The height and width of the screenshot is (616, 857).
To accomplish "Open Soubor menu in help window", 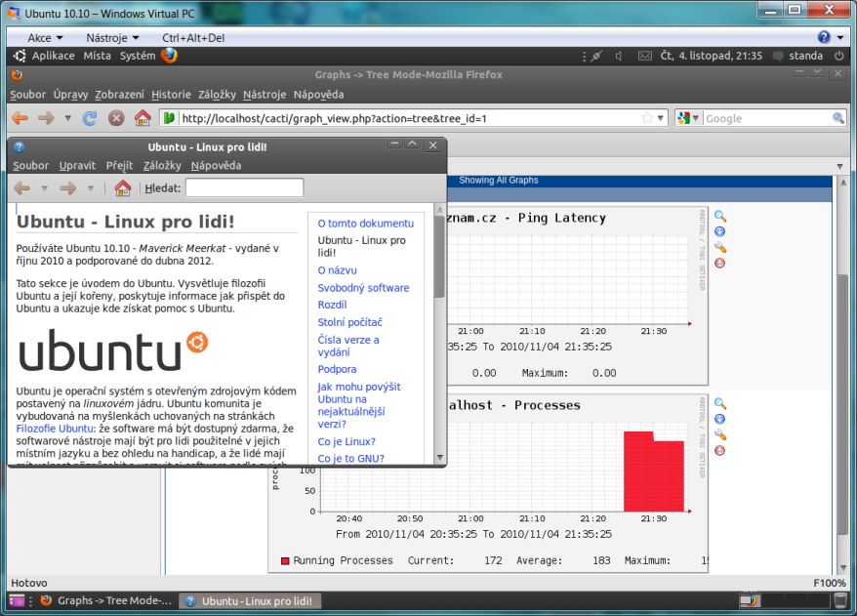I will pyautogui.click(x=30, y=166).
